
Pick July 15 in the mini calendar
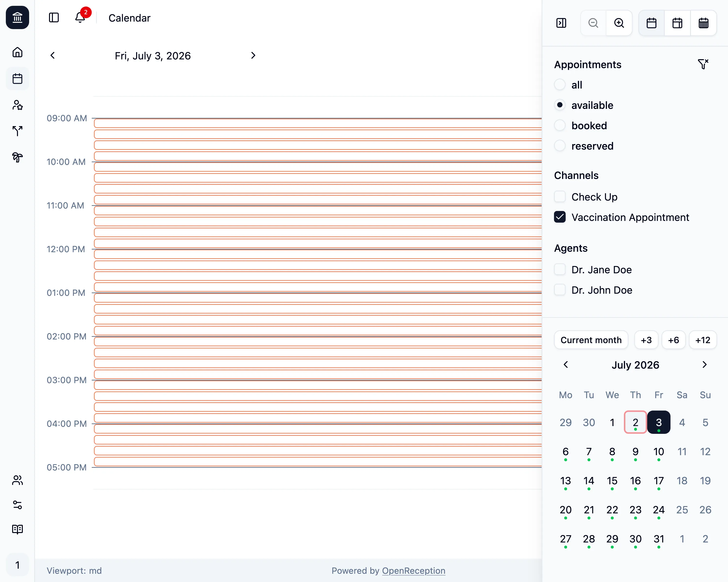tap(612, 480)
